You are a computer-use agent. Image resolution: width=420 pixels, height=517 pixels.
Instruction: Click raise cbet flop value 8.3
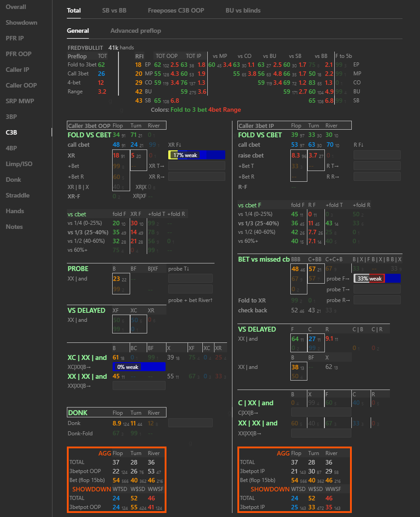coord(296,155)
